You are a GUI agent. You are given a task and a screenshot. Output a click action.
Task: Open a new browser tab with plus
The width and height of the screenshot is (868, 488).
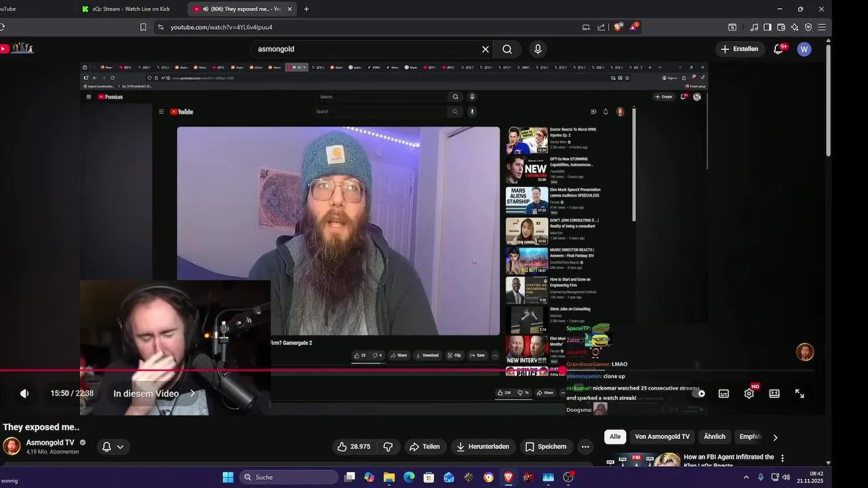[307, 9]
